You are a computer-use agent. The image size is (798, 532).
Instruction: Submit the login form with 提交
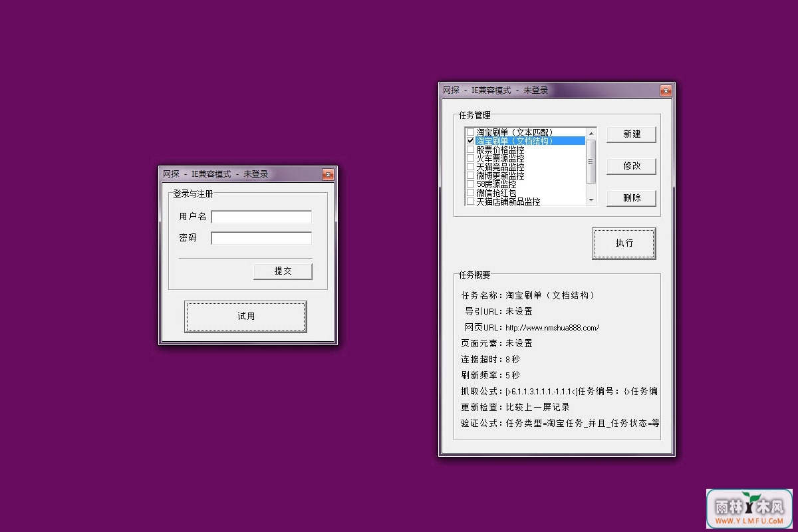pyautogui.click(x=283, y=271)
